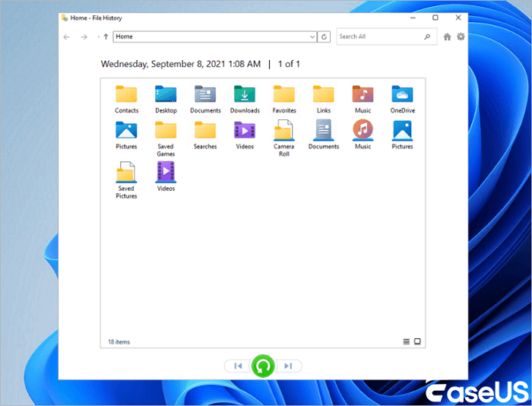Click the '18 items' status text

tap(119, 342)
